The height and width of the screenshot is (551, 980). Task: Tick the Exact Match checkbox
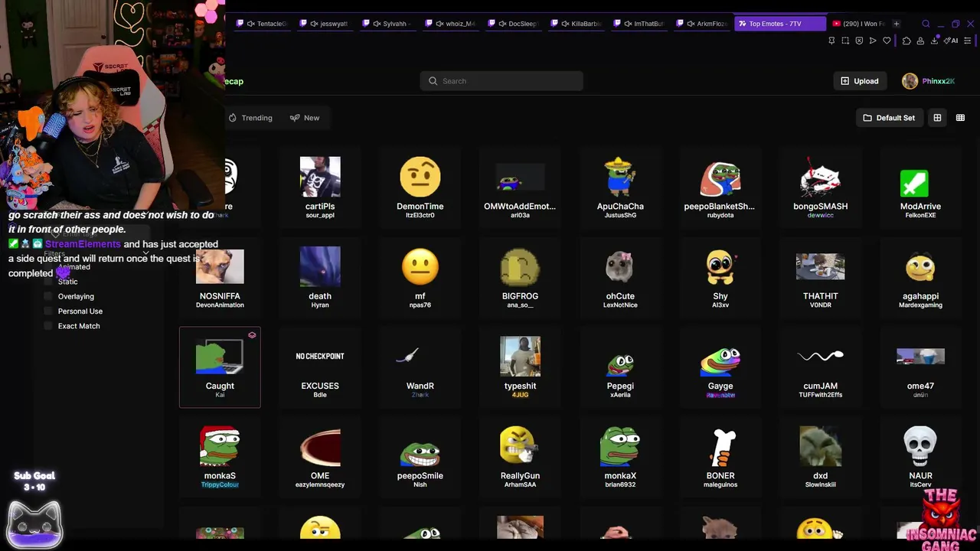pos(48,326)
